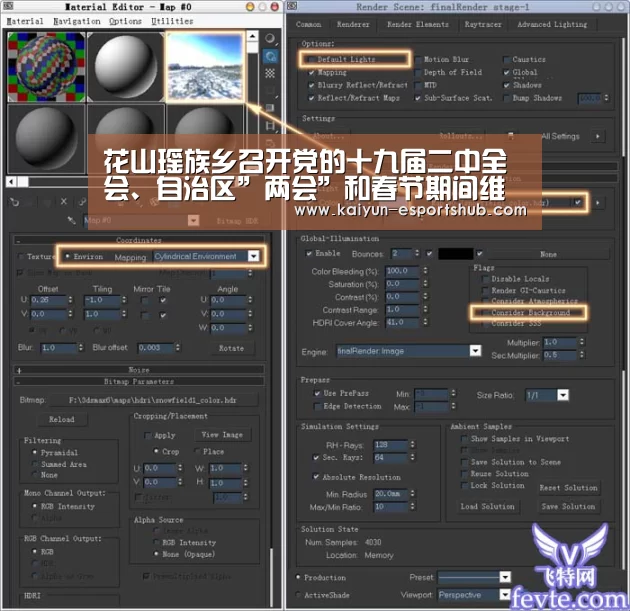
Task: Click the snowfield1_color.hdr bitmap path button
Action: click(x=153, y=401)
